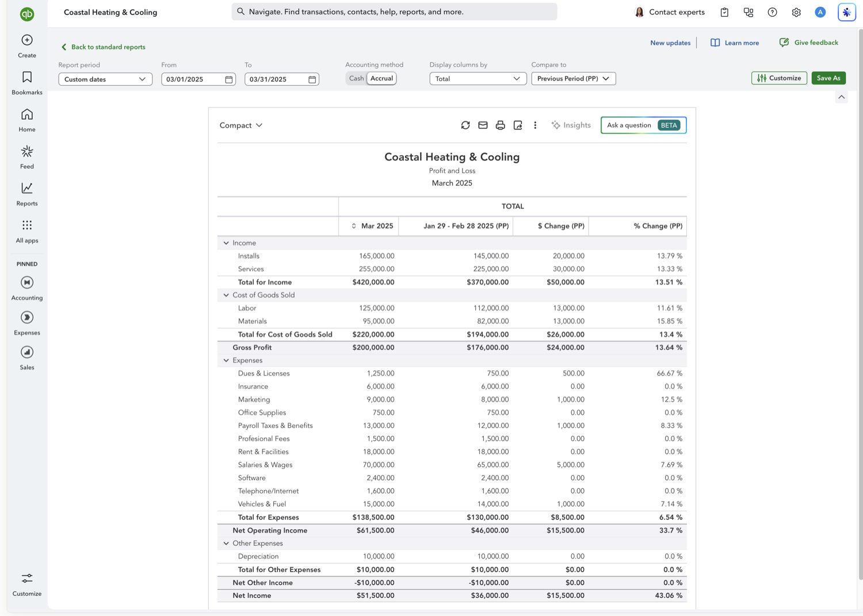Viewport: 863px width, 616px height.
Task: Click the green-outlined Customize button
Action: pos(779,78)
